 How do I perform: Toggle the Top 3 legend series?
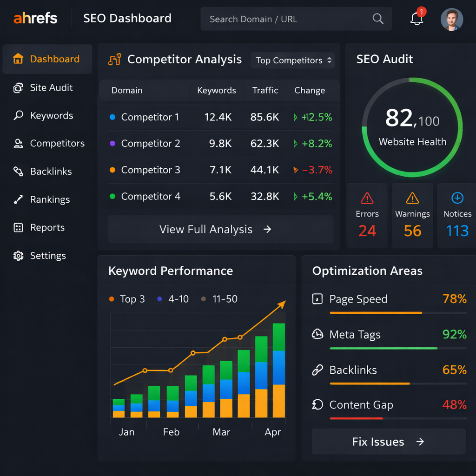click(127, 299)
